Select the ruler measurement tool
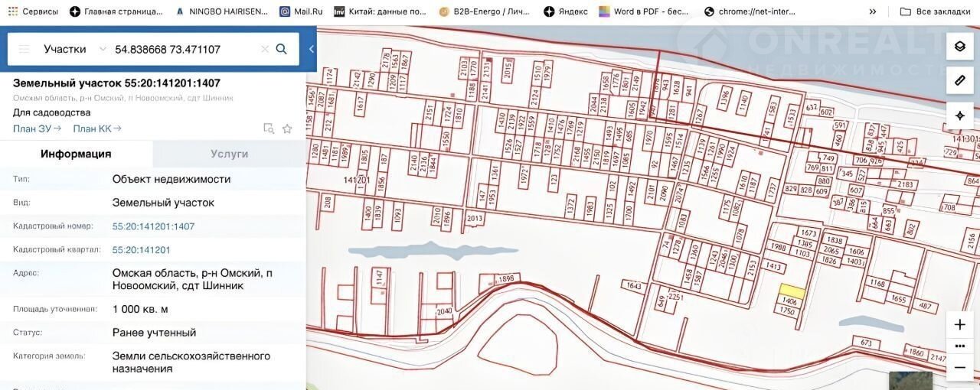980x390 pixels. [x=959, y=81]
